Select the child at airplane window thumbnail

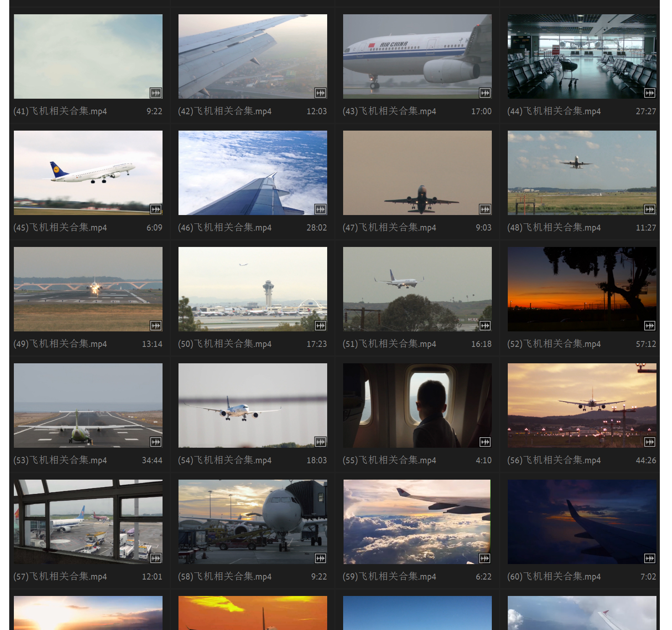coord(417,406)
